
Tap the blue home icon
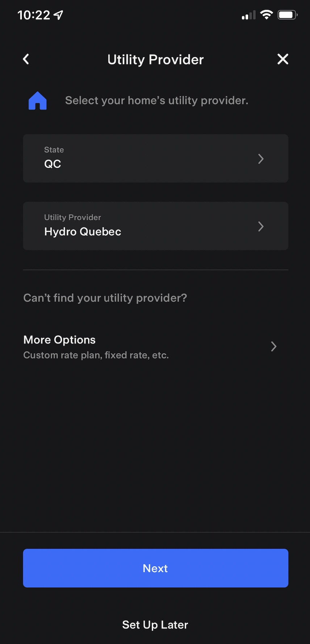click(38, 101)
